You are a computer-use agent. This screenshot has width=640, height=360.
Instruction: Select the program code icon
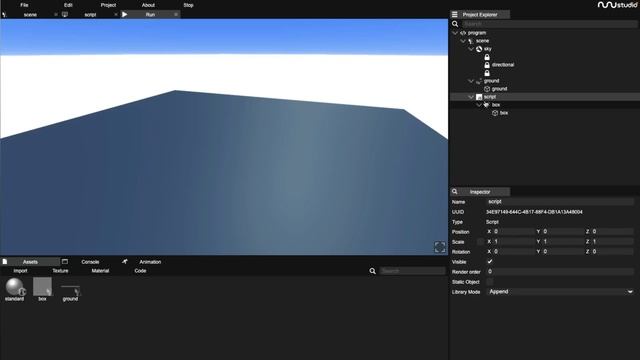click(463, 33)
